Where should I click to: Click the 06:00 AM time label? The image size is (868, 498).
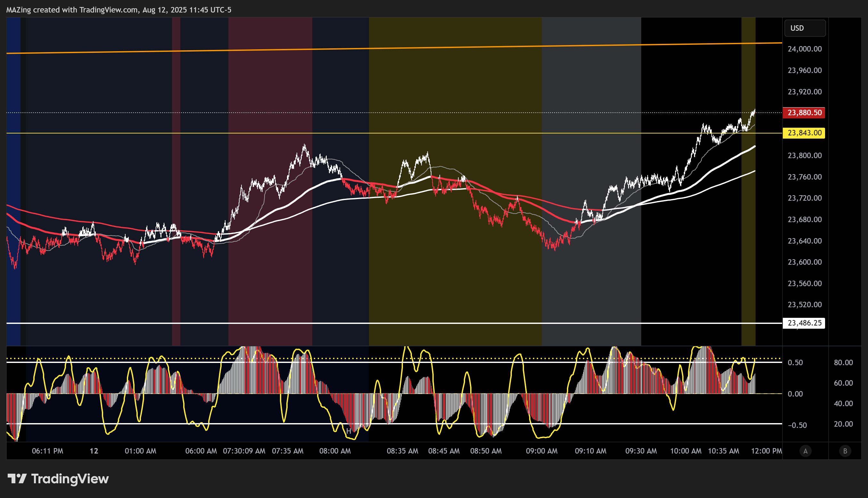(201, 451)
